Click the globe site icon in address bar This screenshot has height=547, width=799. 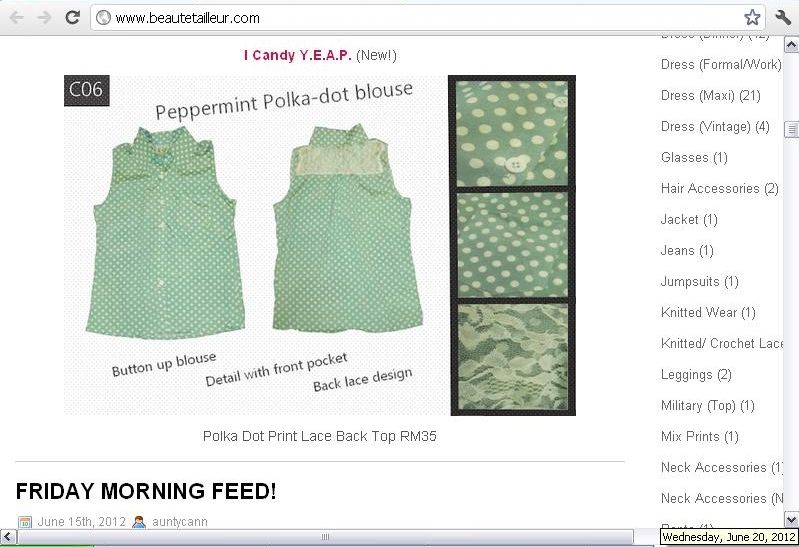[x=103, y=18]
